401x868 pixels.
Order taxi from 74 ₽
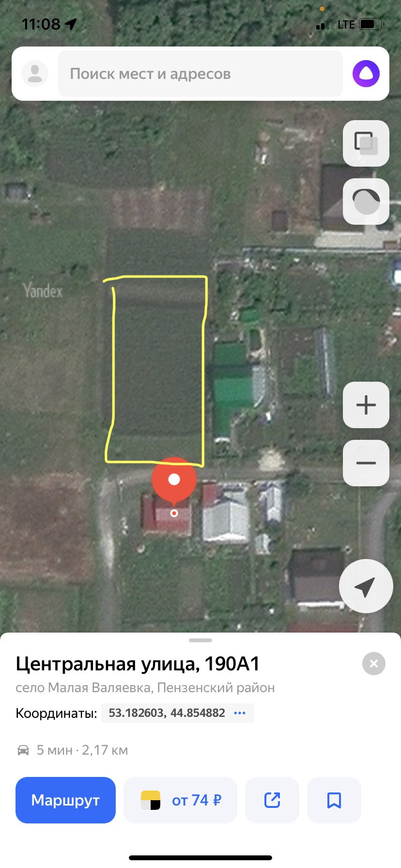tap(180, 800)
